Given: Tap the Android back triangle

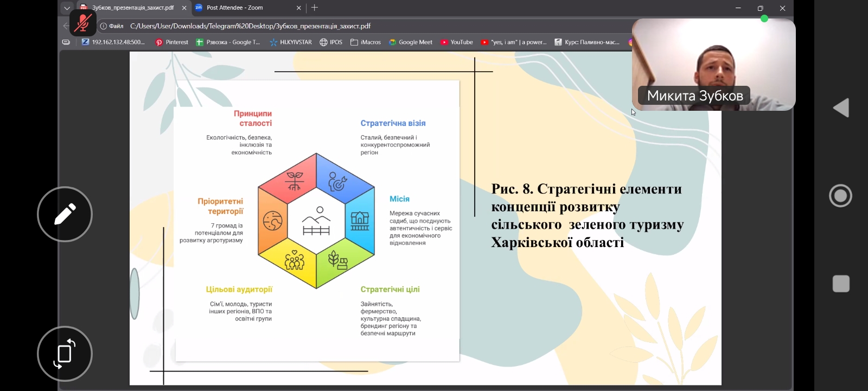Looking at the screenshot, I should pos(841,108).
